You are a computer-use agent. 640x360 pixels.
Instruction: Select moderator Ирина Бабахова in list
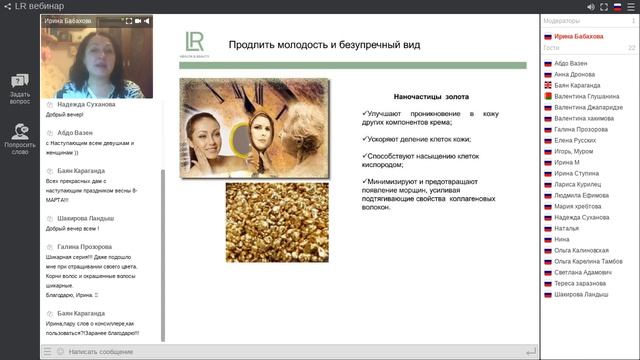pos(578,36)
